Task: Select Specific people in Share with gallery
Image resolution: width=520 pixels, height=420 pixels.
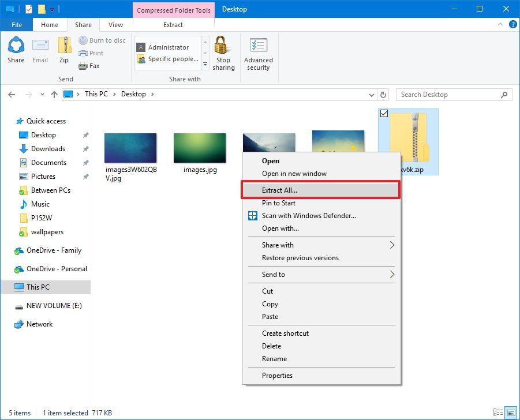Action: click(170, 59)
